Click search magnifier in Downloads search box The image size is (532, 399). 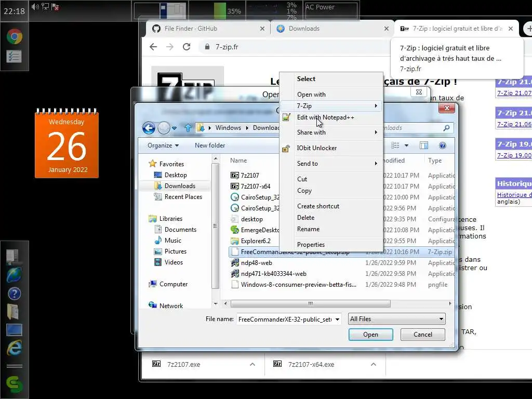point(446,128)
